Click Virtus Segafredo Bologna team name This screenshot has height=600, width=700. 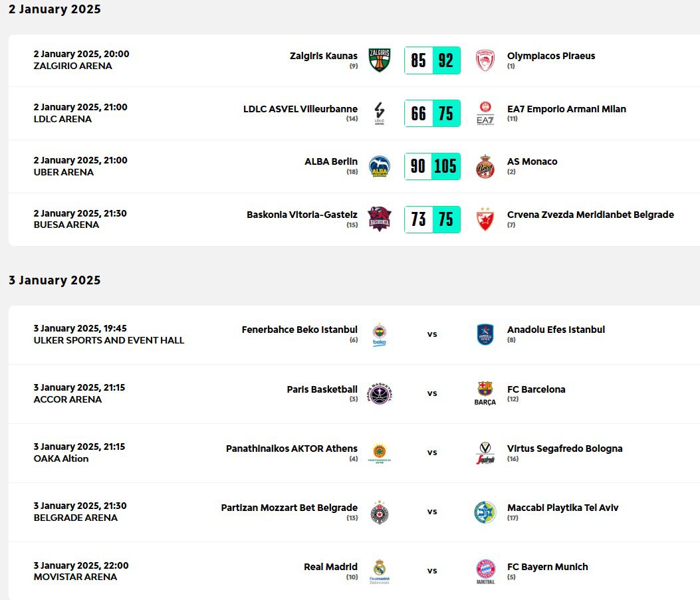pos(564,449)
